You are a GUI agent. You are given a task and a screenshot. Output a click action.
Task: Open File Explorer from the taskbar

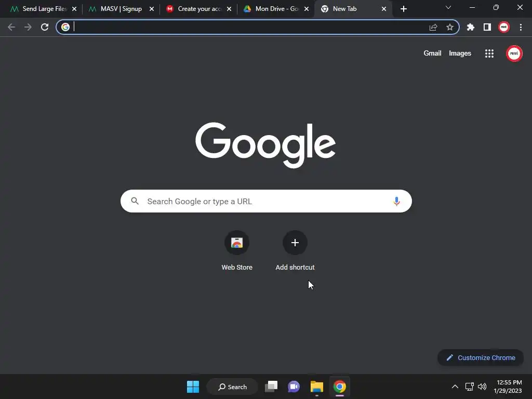pyautogui.click(x=316, y=387)
